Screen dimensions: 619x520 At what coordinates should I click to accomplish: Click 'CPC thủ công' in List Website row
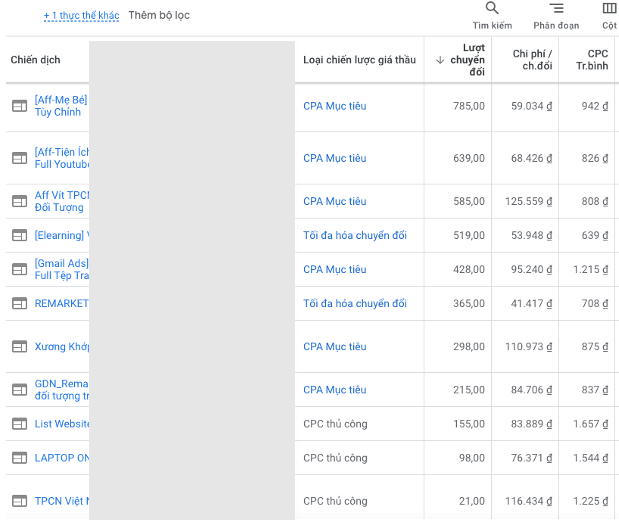(335, 424)
